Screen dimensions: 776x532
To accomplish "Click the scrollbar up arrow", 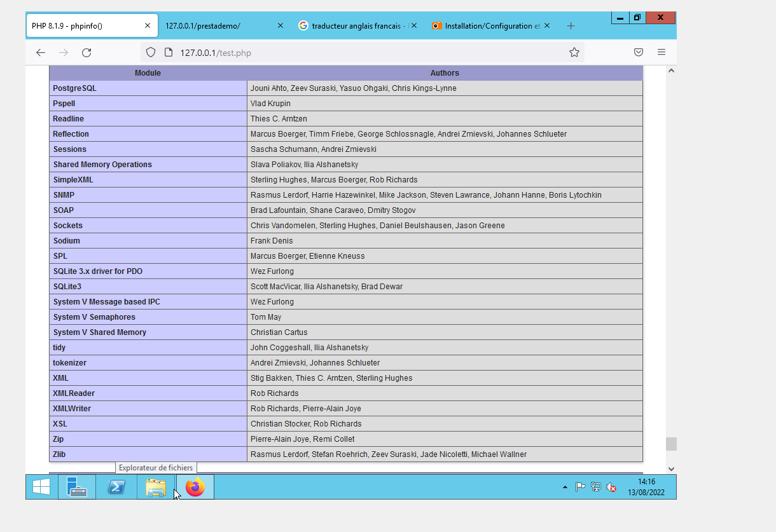I will pos(671,71).
